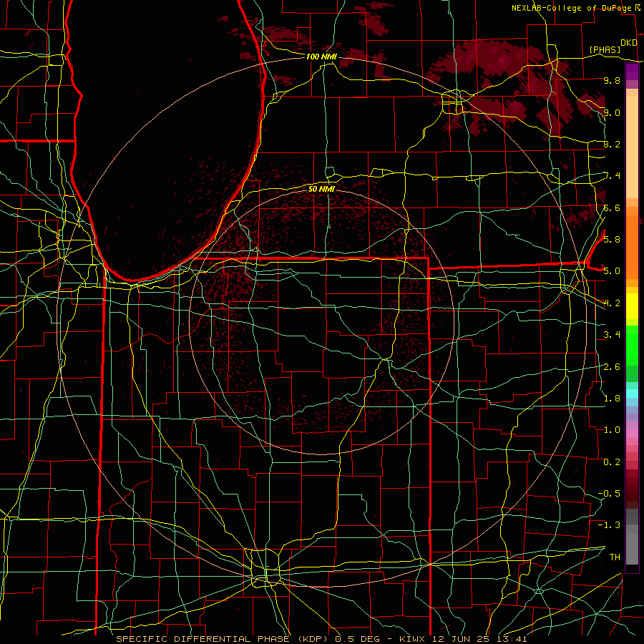Click the gray band at scale bottom

632,537
